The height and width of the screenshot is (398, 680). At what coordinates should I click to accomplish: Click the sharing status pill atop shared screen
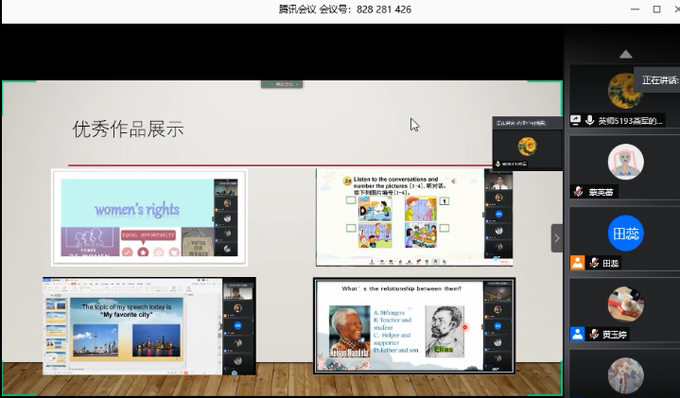coord(281,84)
